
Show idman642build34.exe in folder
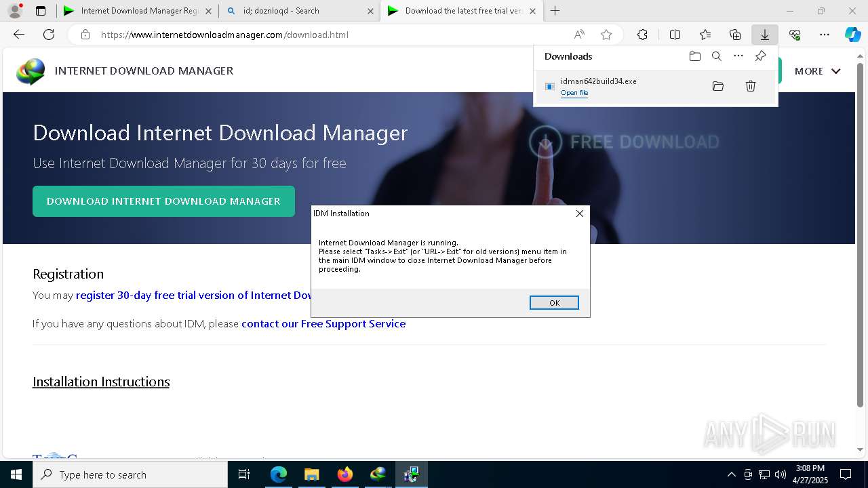click(x=718, y=86)
